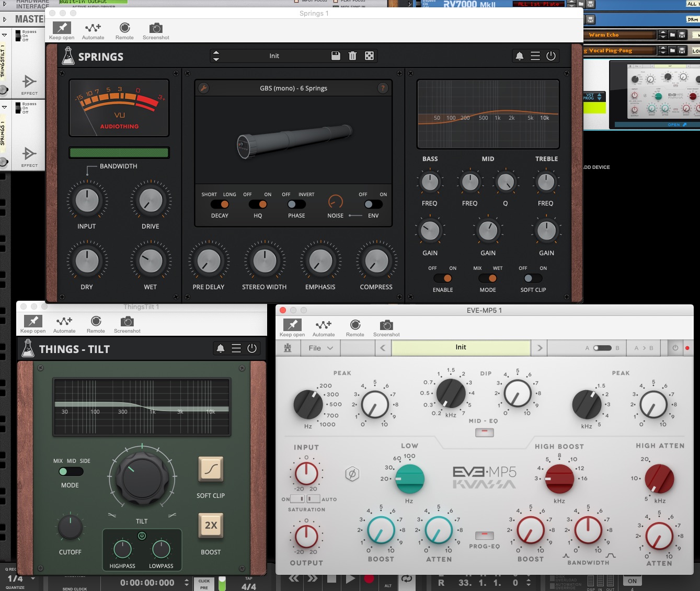Click the Things Tilt large TILT knob
The image size is (700, 591).
point(142,478)
